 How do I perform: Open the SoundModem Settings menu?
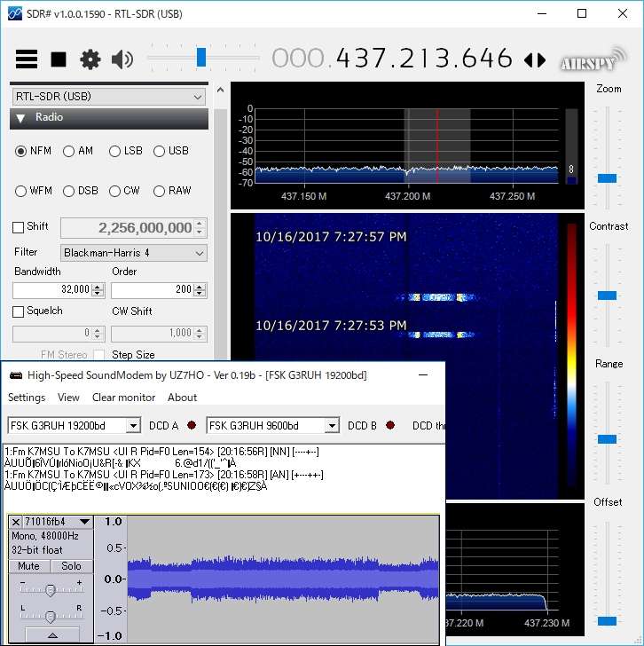pyautogui.click(x=27, y=398)
